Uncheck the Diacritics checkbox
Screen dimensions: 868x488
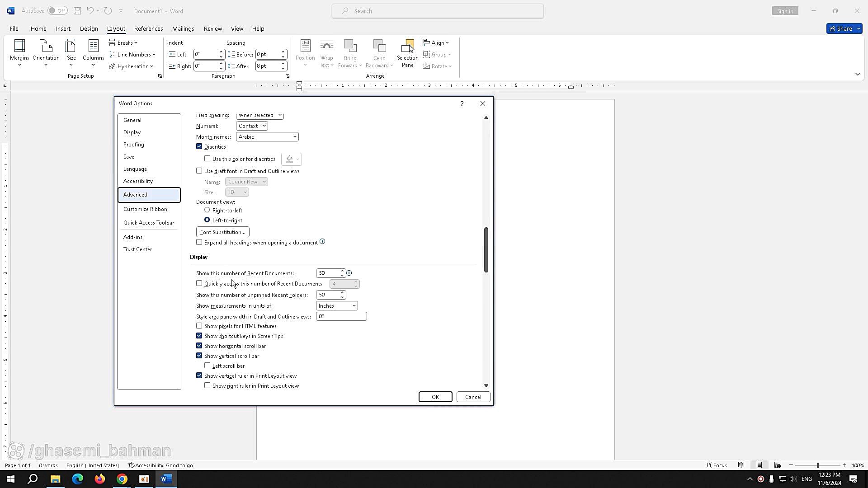coord(199,146)
